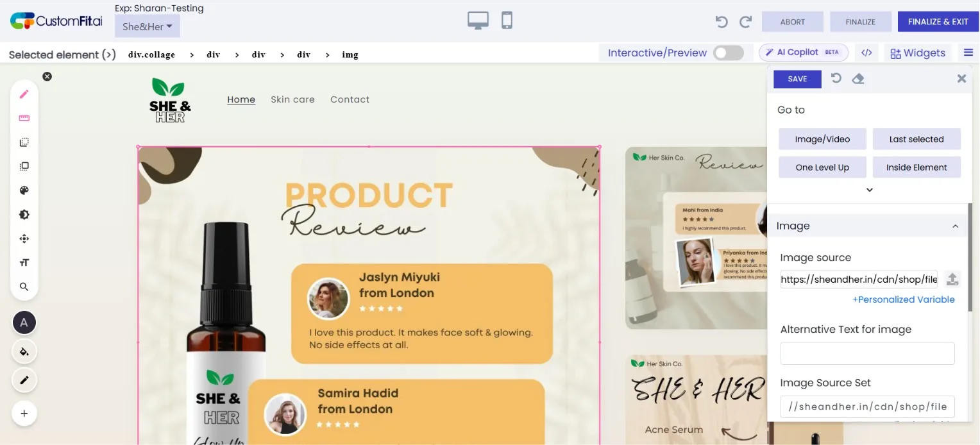980x445 pixels.
Task: Open the Skin care nav link
Action: 292,99
